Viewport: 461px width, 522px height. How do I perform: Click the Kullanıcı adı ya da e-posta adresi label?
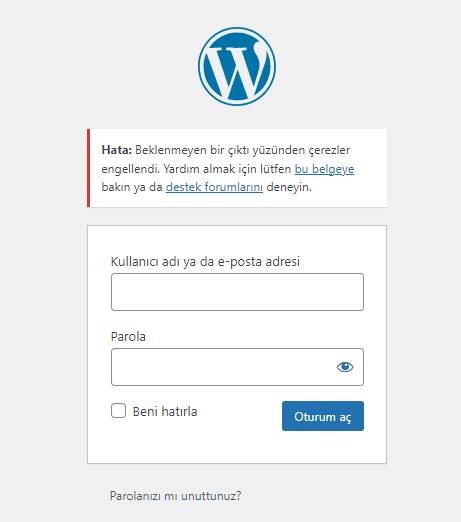pyautogui.click(x=205, y=262)
